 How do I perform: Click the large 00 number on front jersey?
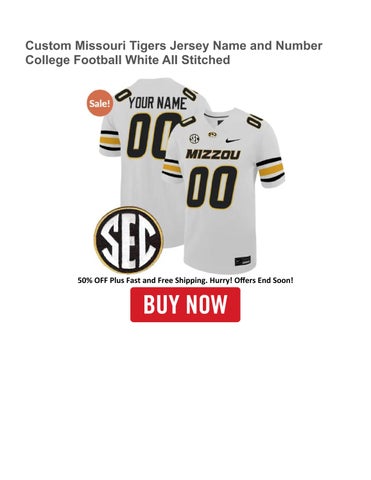click(212, 187)
